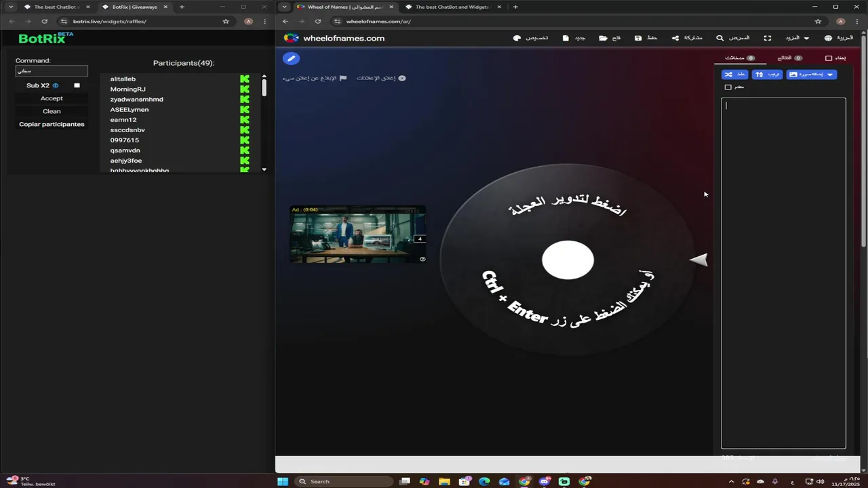Click the participants list scrollbar down arrow
Viewport: 868px width, 488px height.
click(264, 169)
